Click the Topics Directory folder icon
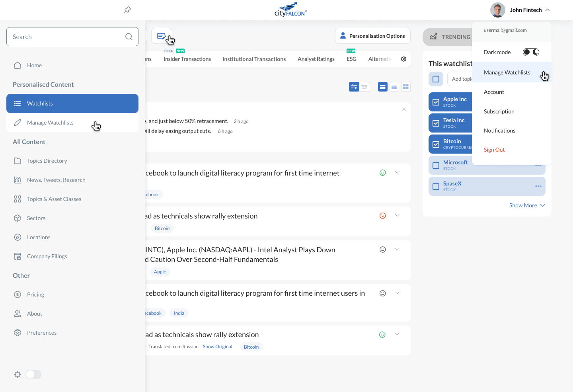 coord(18,161)
